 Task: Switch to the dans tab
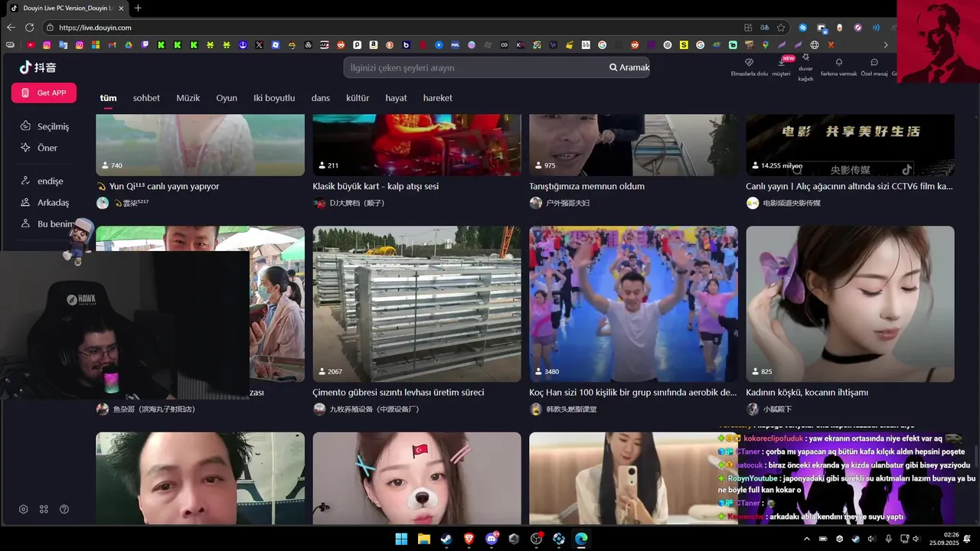tap(320, 98)
